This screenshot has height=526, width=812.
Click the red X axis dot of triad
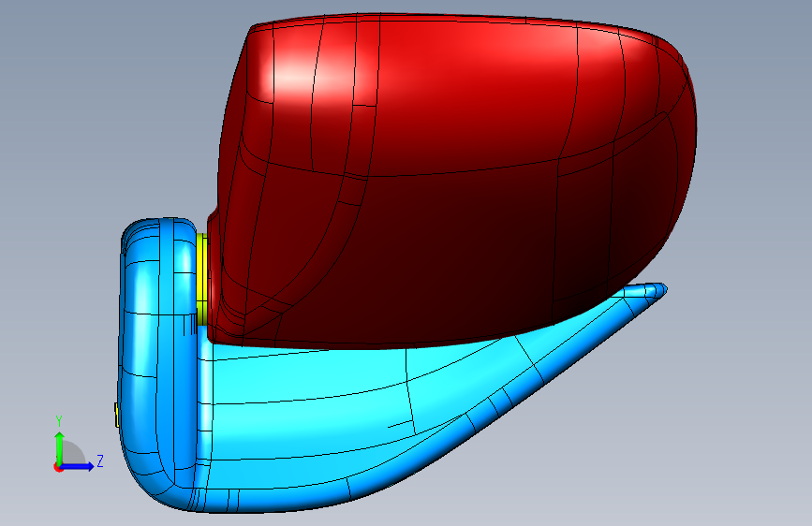click(x=57, y=467)
